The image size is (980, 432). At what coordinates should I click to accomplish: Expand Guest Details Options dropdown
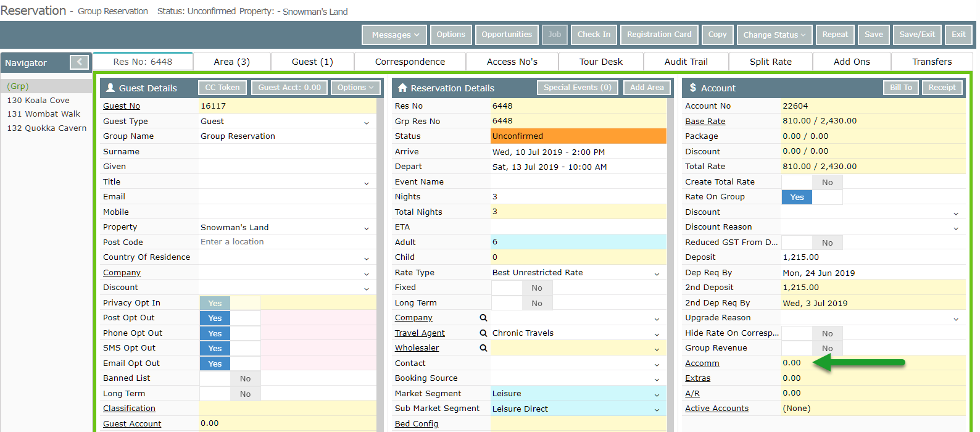coord(355,88)
